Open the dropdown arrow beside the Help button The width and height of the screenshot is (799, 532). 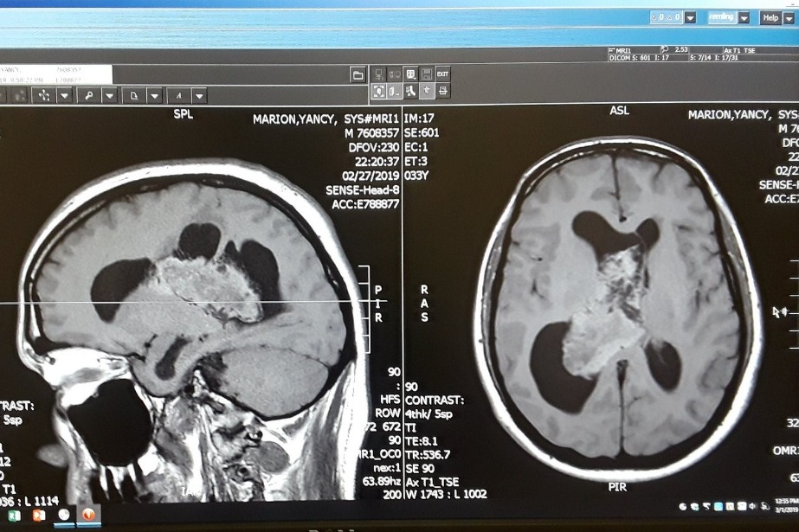coord(789,17)
